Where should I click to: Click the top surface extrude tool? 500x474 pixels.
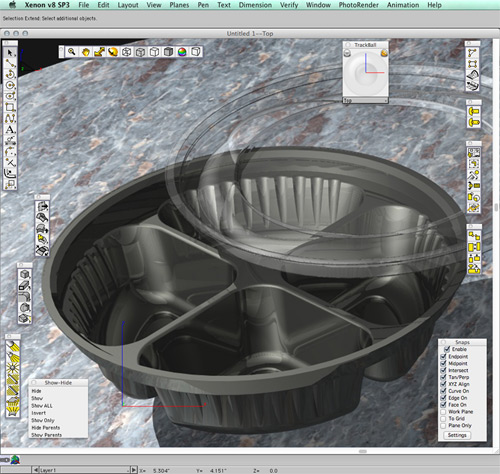[42, 206]
